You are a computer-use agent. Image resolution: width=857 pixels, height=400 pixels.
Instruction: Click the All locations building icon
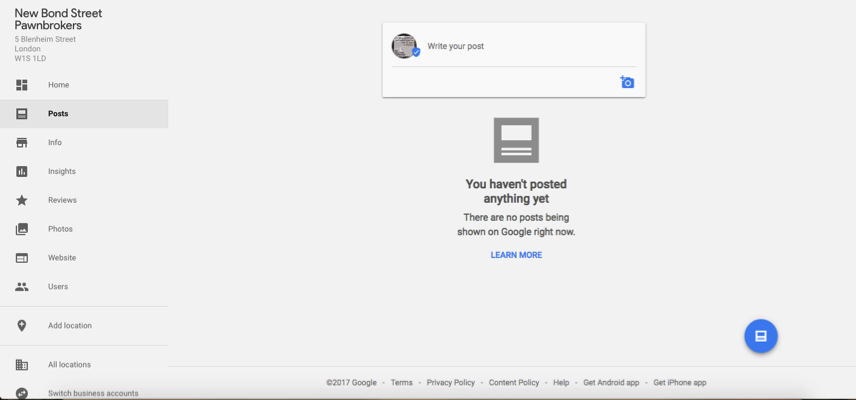(22, 364)
